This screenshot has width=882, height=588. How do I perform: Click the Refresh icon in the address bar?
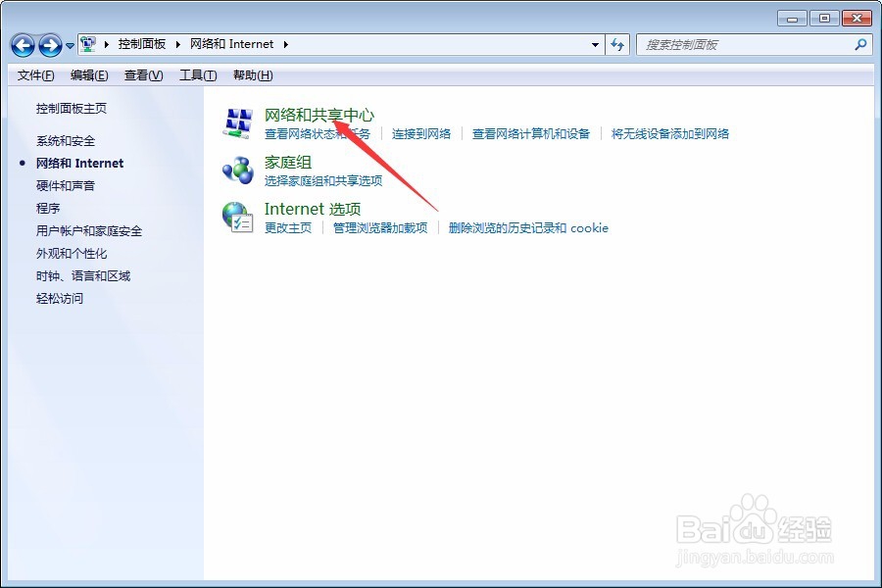[x=618, y=44]
